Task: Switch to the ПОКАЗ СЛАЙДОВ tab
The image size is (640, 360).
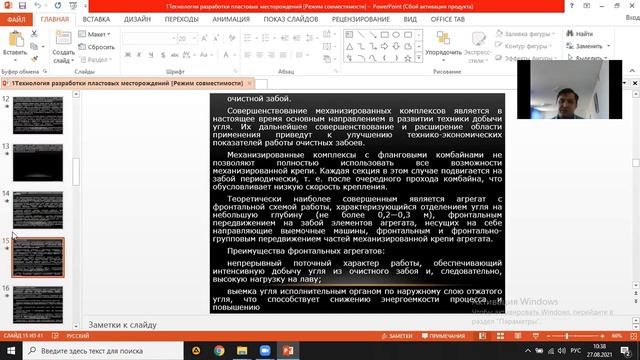Action: [x=291, y=19]
